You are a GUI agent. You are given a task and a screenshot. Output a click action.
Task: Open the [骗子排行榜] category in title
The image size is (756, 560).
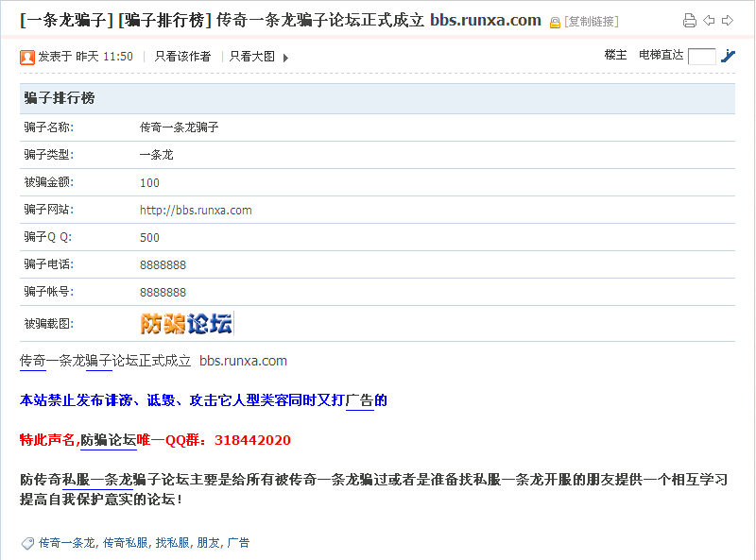(x=165, y=20)
